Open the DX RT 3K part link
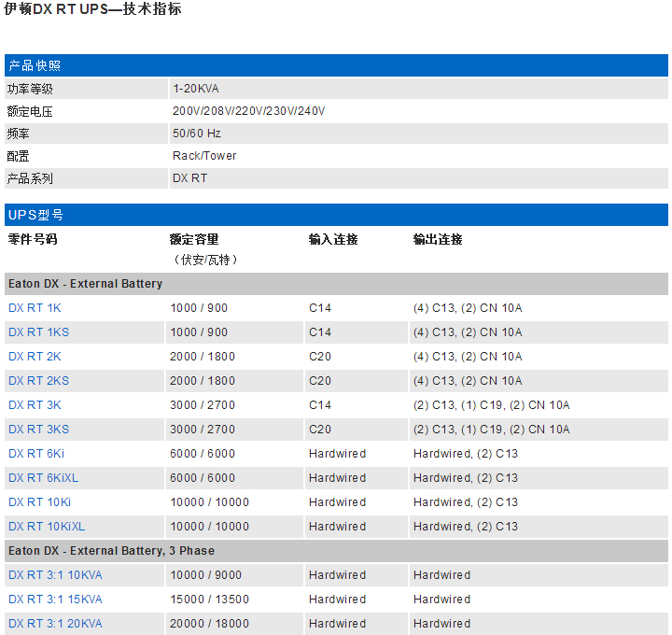 click(35, 405)
